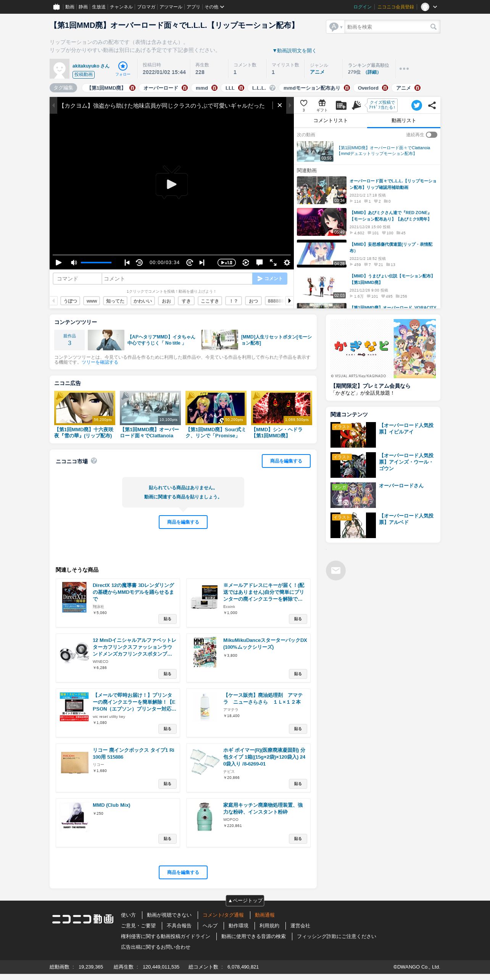Viewport: 490px width, 980px height.
Task: Skip to the next video icon
Action: coord(202,263)
